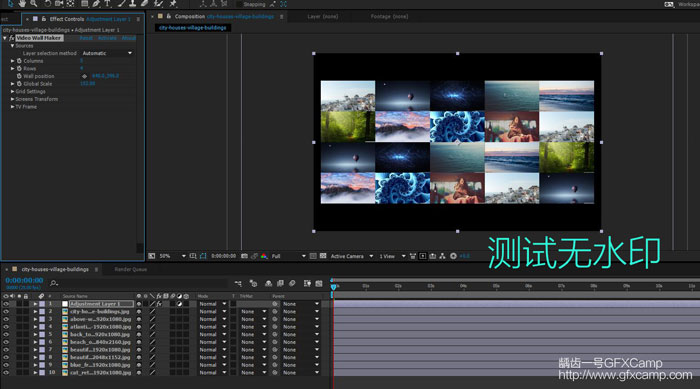Open the Full resolution dropdown
700x389 pixels.
click(x=288, y=256)
